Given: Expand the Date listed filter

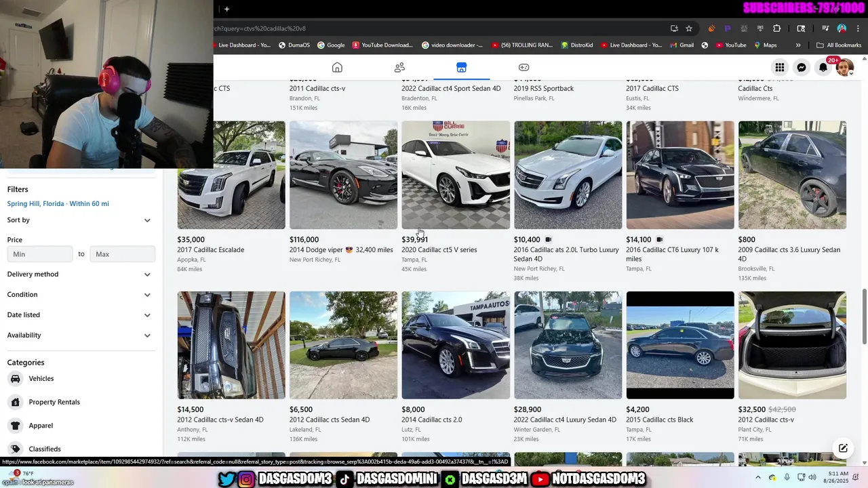Looking at the screenshot, I should click(x=81, y=315).
